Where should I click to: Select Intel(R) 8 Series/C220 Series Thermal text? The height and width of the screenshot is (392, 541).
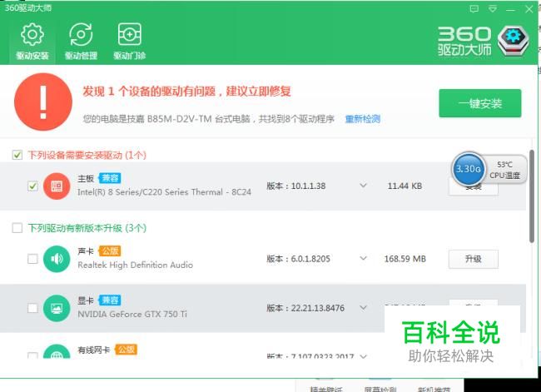coord(164,192)
